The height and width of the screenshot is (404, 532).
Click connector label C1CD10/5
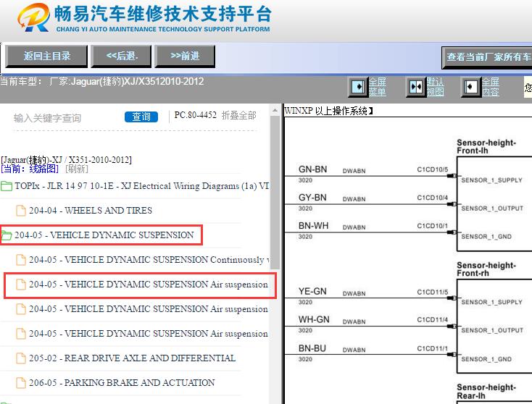point(432,169)
